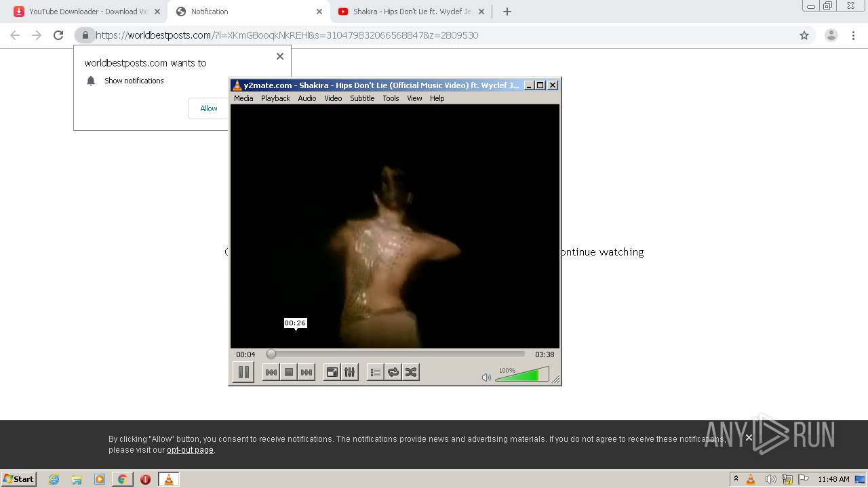Image resolution: width=868 pixels, height=488 pixels.
Task: Click the show desktop button
Action: (x=861, y=479)
